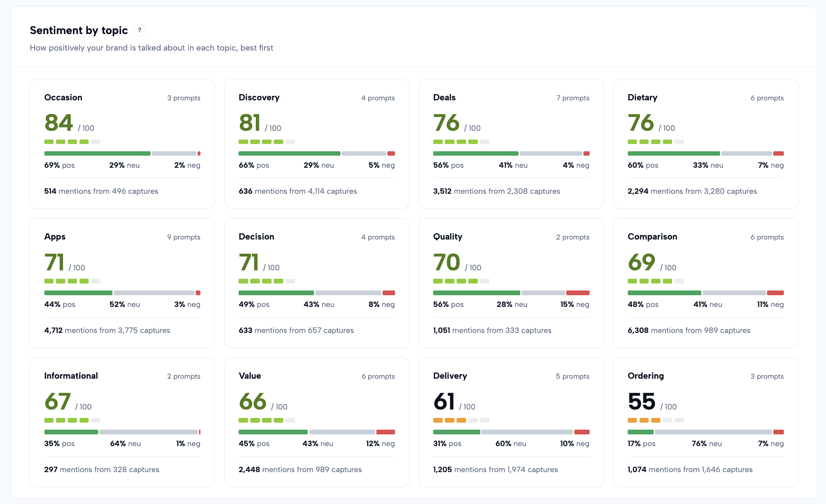Open the Comparison topic heading

click(652, 237)
